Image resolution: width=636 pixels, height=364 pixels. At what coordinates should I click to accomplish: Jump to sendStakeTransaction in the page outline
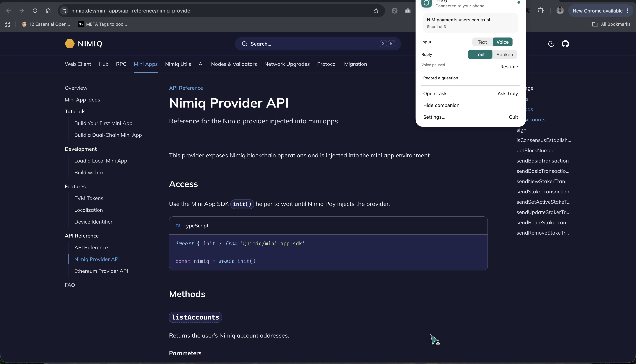(543, 192)
